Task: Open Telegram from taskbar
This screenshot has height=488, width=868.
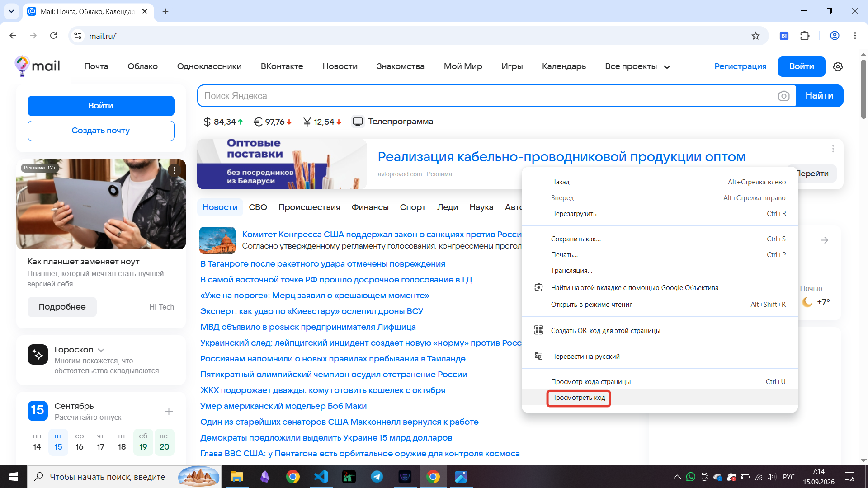Action: [x=377, y=477]
